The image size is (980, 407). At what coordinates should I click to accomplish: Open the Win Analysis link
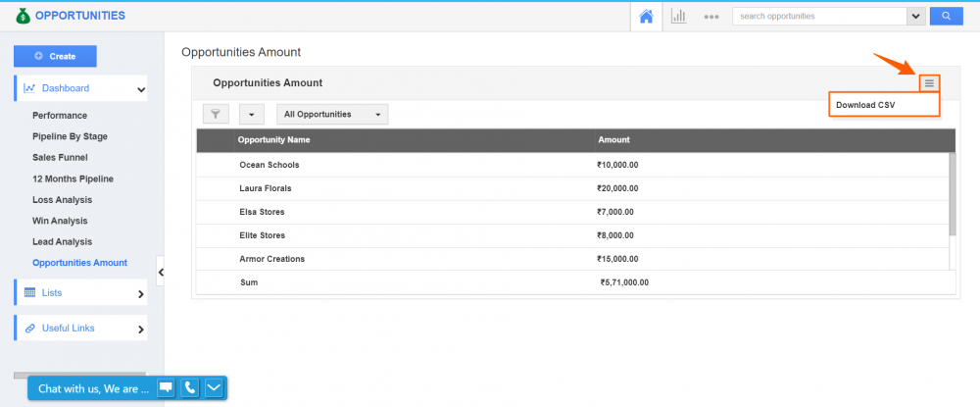[60, 221]
